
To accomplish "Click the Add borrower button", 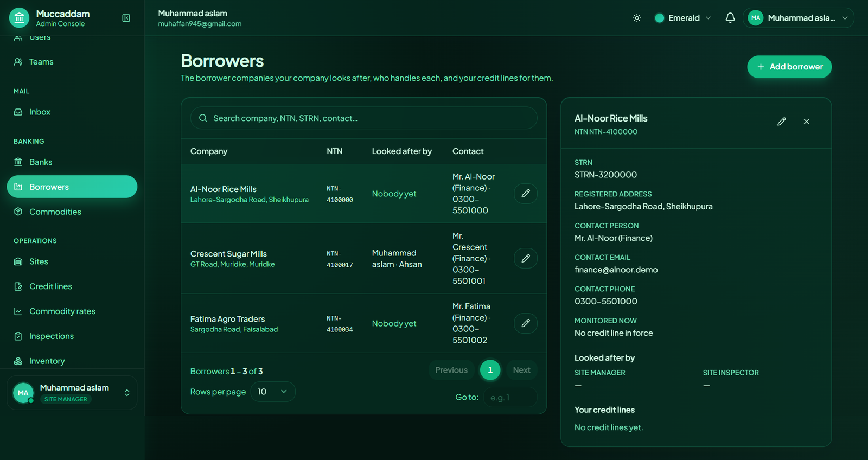I will pyautogui.click(x=789, y=67).
